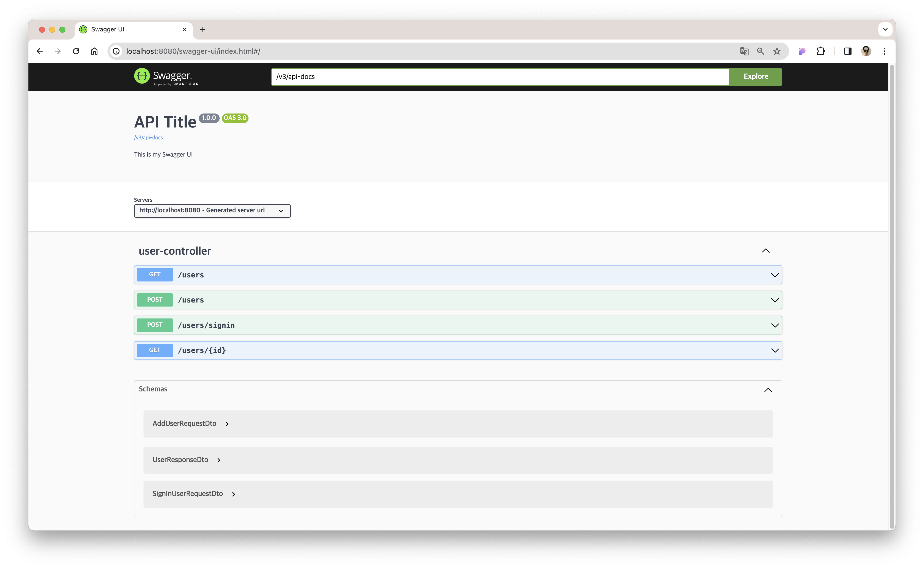The height and width of the screenshot is (568, 924).
Task: Click the translate page icon
Action: point(744,51)
